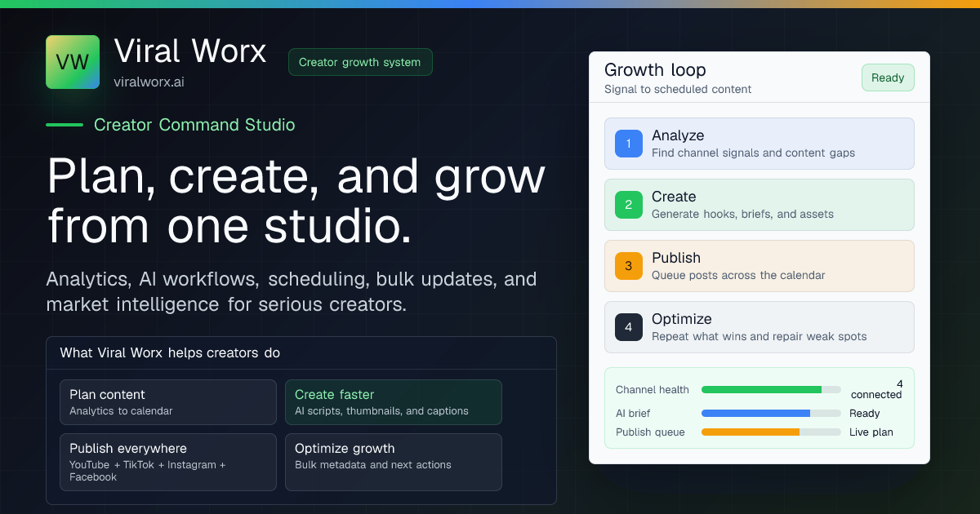Click the Publish queue label
980x514 pixels.
point(650,432)
